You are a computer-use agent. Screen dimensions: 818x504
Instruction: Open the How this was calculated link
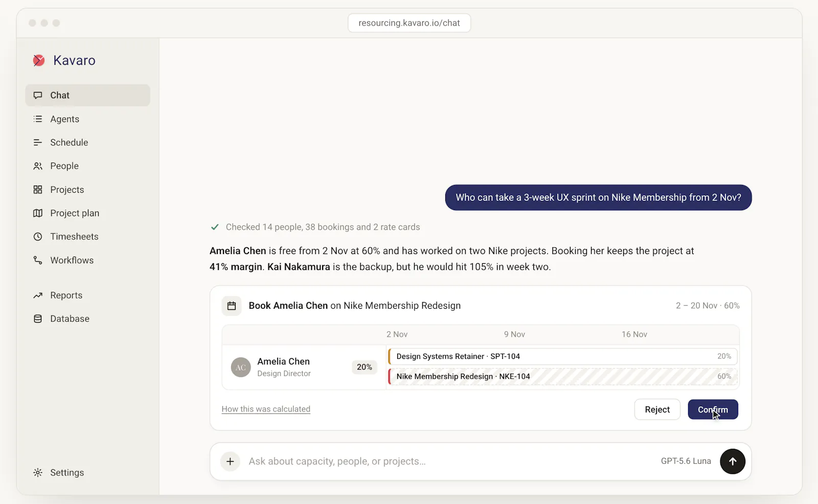point(266,409)
